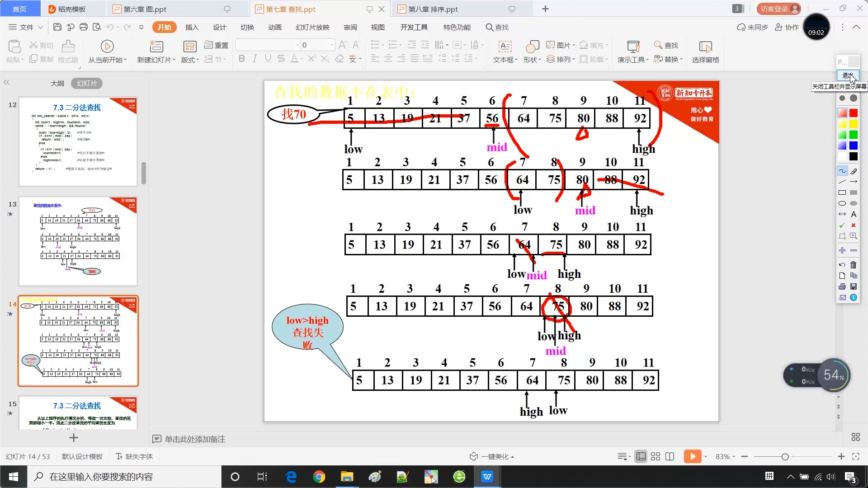
Task: Choose the single arrow annotation tool
Action: coord(854,182)
